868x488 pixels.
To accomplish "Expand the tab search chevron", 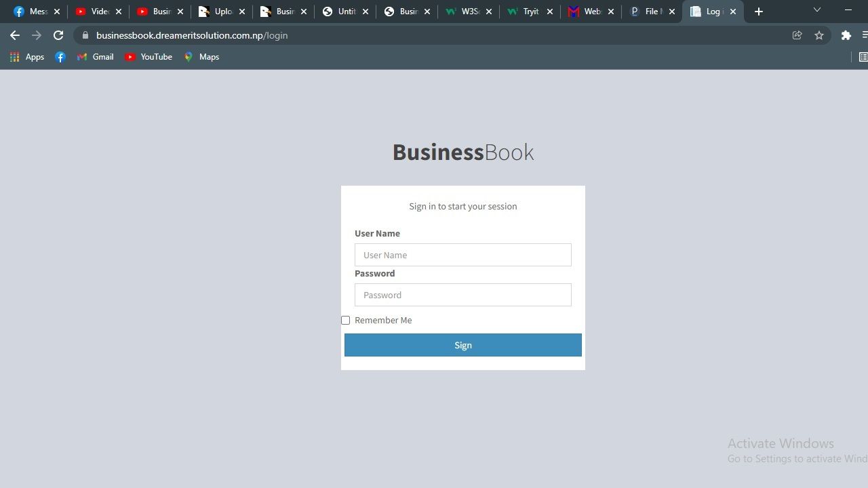I will tap(817, 10).
